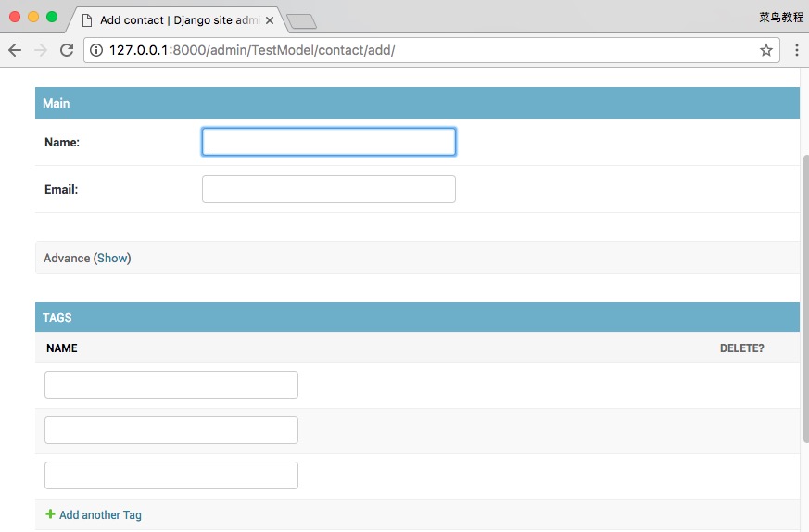Screen dimensions: 809x532
Task: Reload the current page
Action: coord(67,50)
